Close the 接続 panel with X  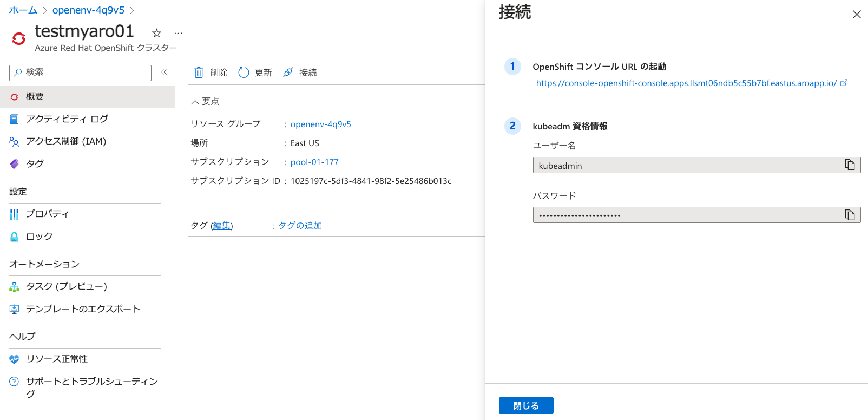857,15
